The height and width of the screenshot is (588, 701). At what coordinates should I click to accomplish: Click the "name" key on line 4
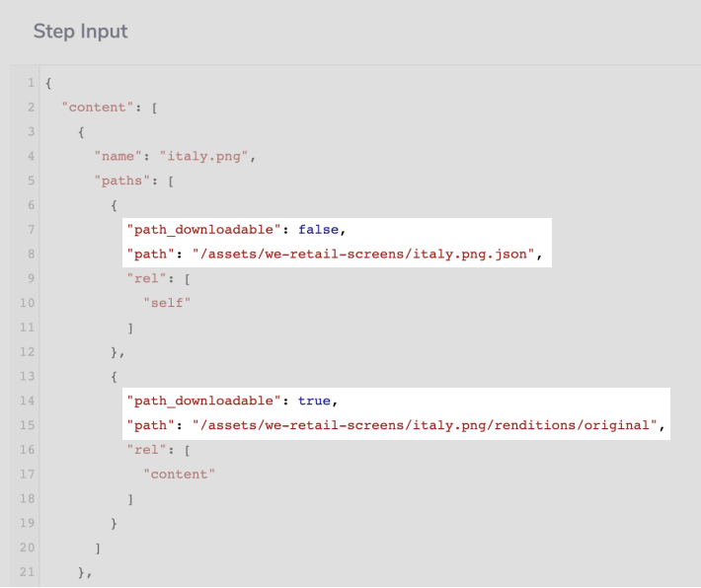pyautogui.click(x=116, y=155)
